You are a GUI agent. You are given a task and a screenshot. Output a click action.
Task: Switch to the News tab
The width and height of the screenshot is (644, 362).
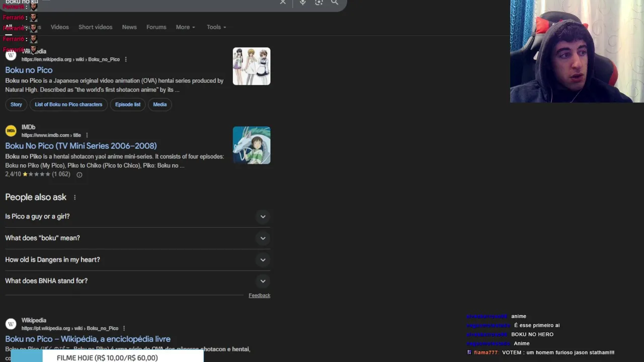coord(129,27)
